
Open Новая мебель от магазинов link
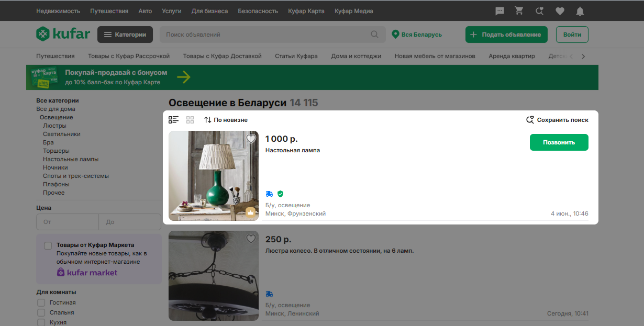click(x=435, y=56)
